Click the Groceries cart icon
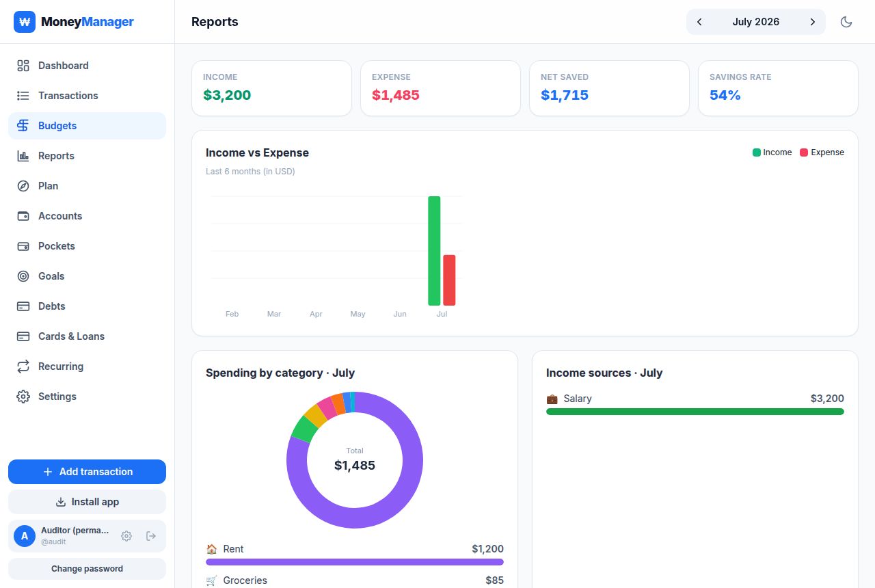This screenshot has height=588, width=875. (212, 580)
